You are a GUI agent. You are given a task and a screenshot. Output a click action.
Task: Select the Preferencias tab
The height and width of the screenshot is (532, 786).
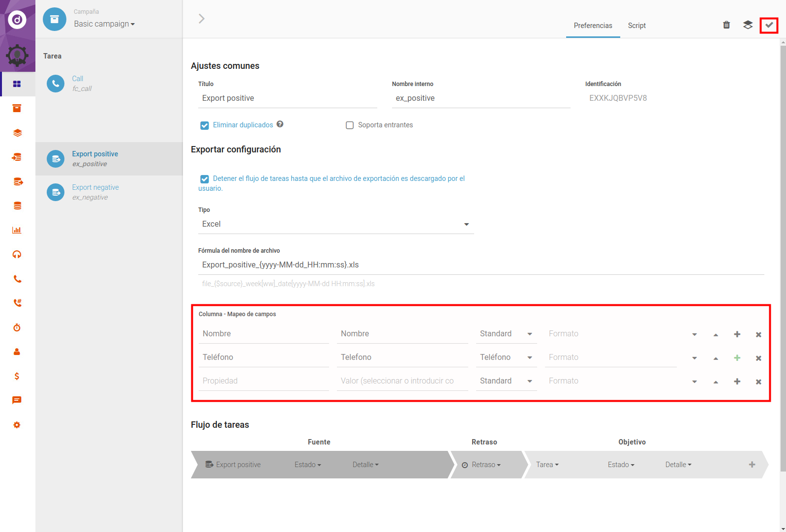tap(593, 26)
